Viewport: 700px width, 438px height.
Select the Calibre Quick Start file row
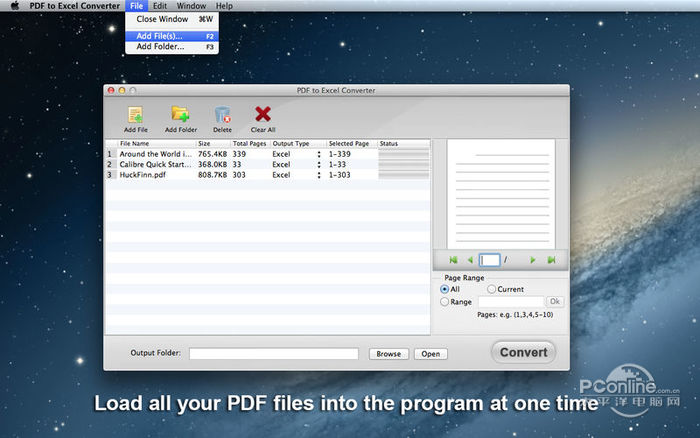pos(268,165)
